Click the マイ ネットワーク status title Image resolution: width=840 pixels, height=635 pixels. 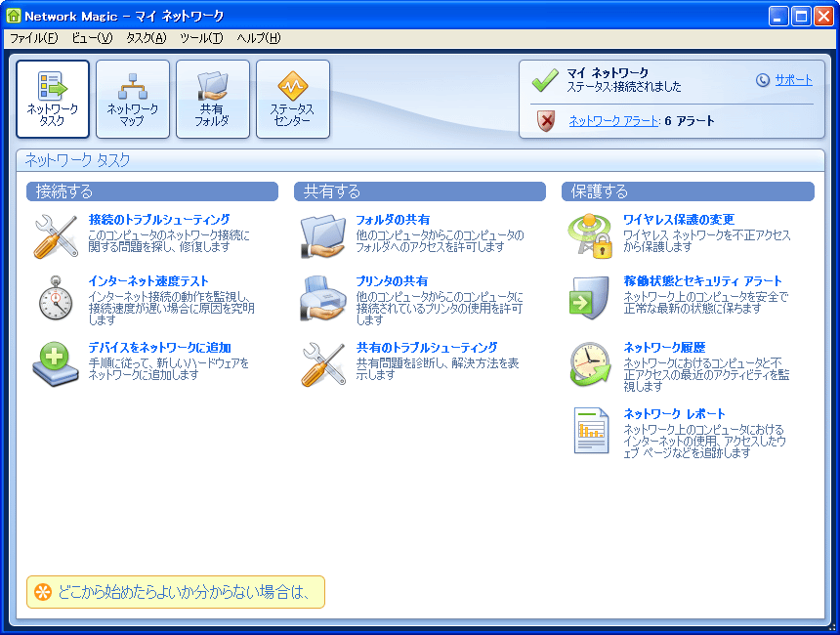click(608, 73)
